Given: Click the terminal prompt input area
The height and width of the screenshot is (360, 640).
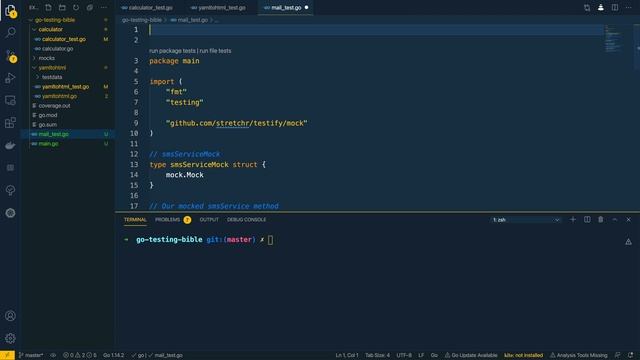Looking at the screenshot, I should point(270,240).
